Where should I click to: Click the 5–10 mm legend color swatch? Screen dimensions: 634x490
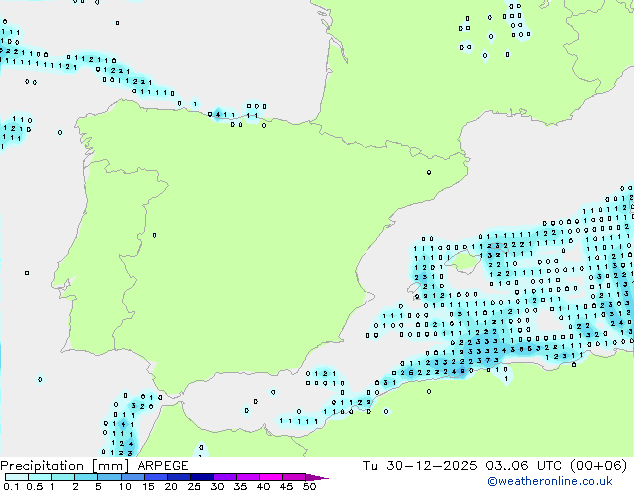(x=109, y=477)
